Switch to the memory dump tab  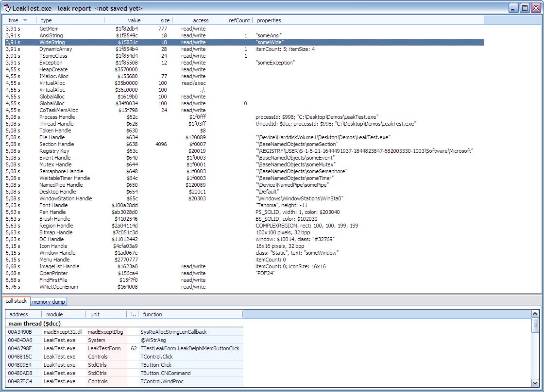pos(49,302)
